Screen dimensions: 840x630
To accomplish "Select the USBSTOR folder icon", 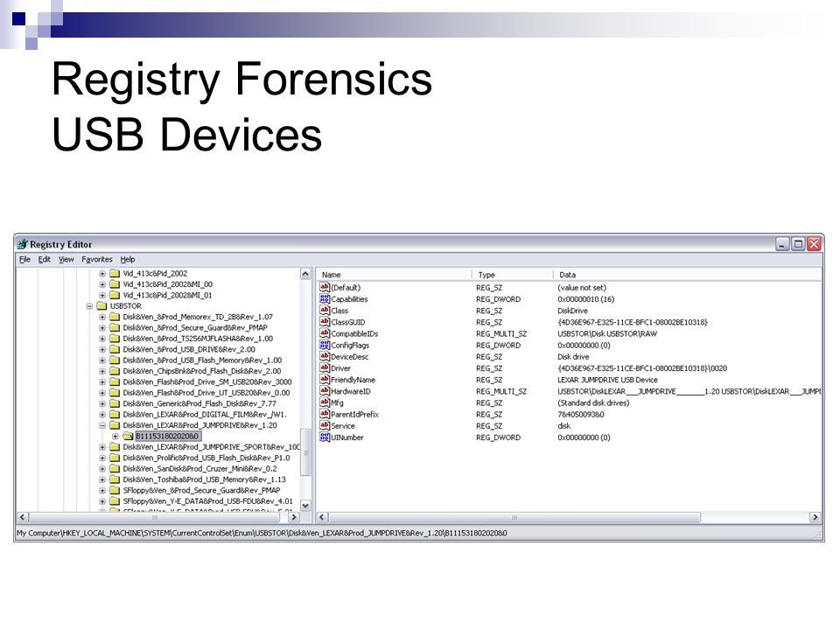I will (x=101, y=306).
